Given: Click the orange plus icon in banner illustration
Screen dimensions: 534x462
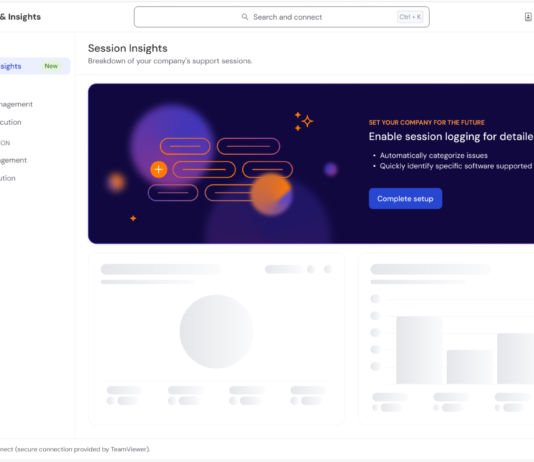Looking at the screenshot, I should pyautogui.click(x=159, y=170).
